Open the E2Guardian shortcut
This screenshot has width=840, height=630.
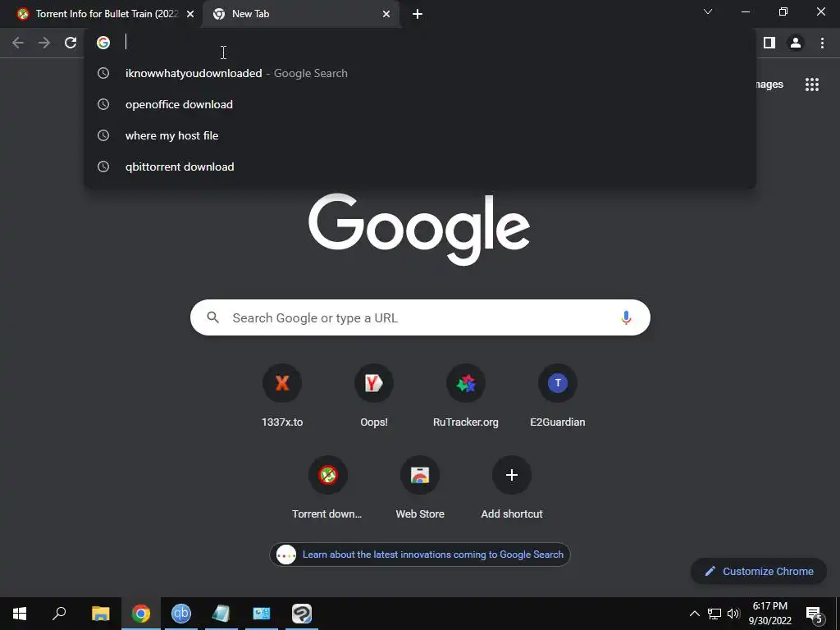pos(558,395)
